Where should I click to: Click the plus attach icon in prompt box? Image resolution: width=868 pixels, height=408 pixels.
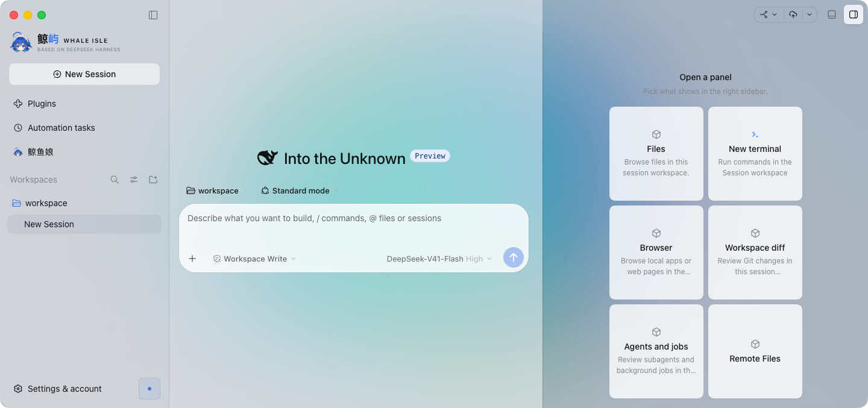coord(192,259)
